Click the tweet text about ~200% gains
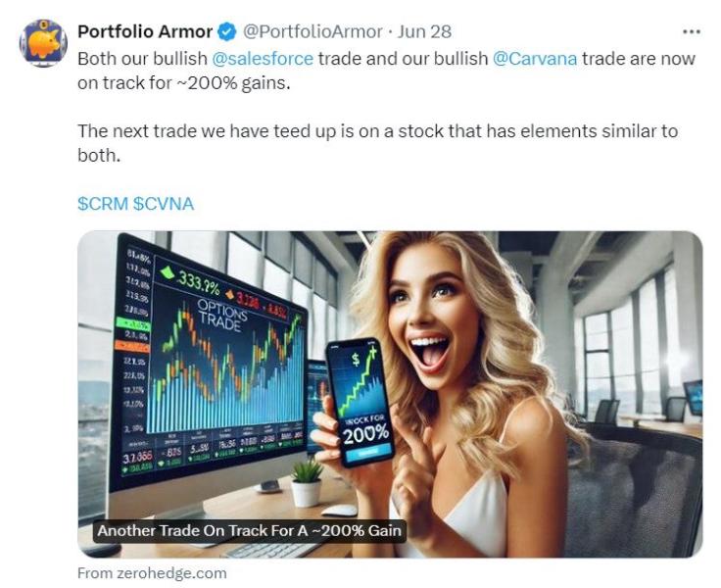This screenshot has width=721, height=588. (x=386, y=71)
